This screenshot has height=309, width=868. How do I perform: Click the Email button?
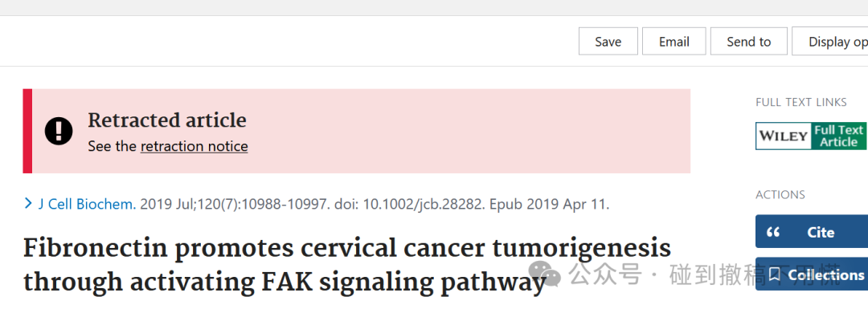point(674,42)
